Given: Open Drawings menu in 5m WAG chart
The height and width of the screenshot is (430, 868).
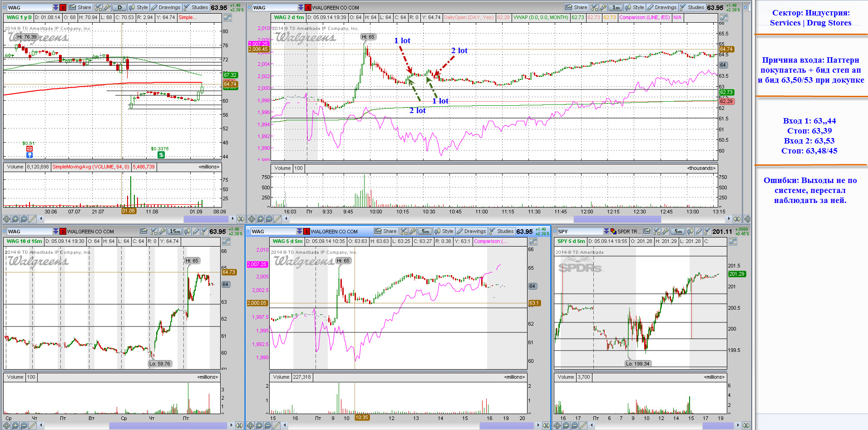Looking at the screenshot, I should coord(471,231).
